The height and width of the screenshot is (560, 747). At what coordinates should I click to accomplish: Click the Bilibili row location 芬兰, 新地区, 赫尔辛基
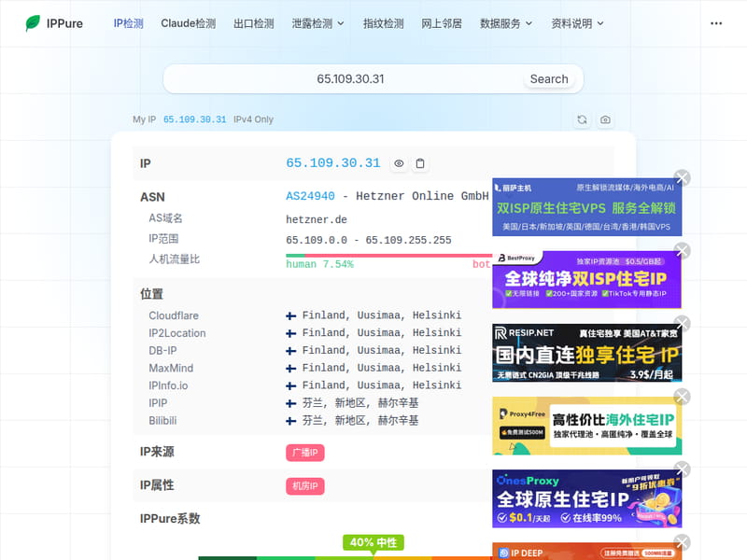(360, 421)
